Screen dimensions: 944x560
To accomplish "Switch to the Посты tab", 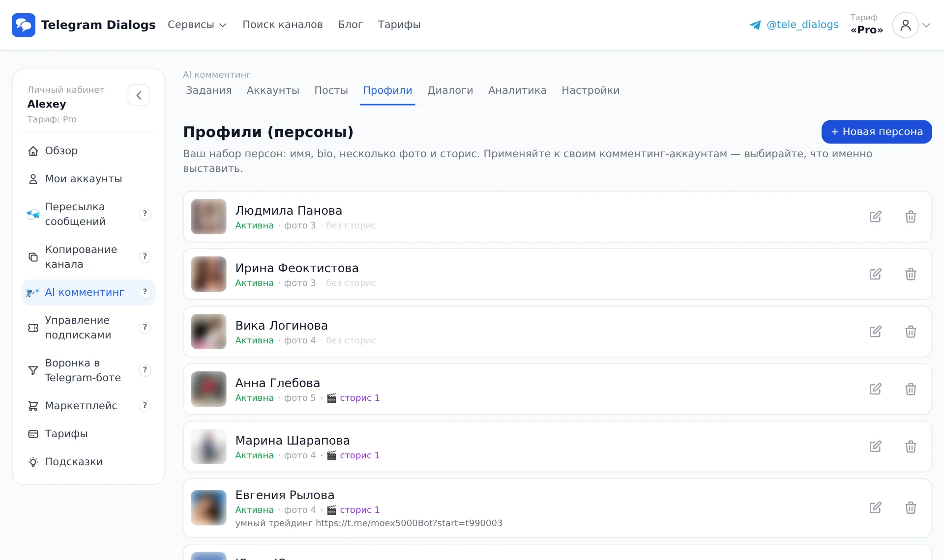I will click(331, 90).
